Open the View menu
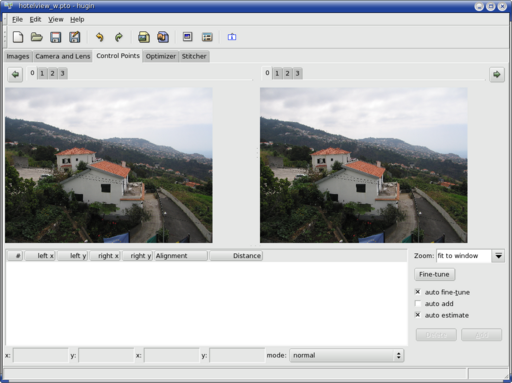The image size is (512, 383). (x=56, y=19)
